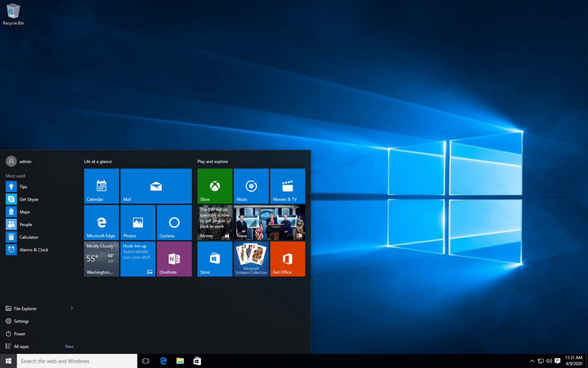Click the Start button on taskbar
The image size is (588, 368).
point(8,361)
